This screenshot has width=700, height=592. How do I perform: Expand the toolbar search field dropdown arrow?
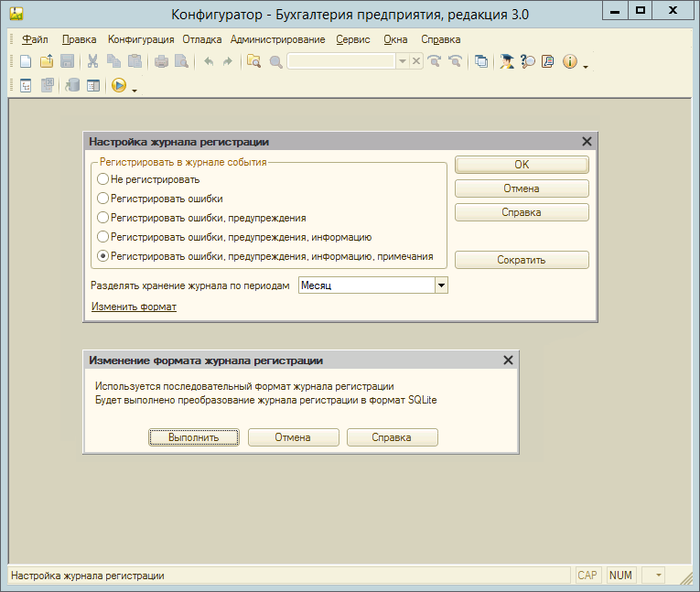click(403, 60)
